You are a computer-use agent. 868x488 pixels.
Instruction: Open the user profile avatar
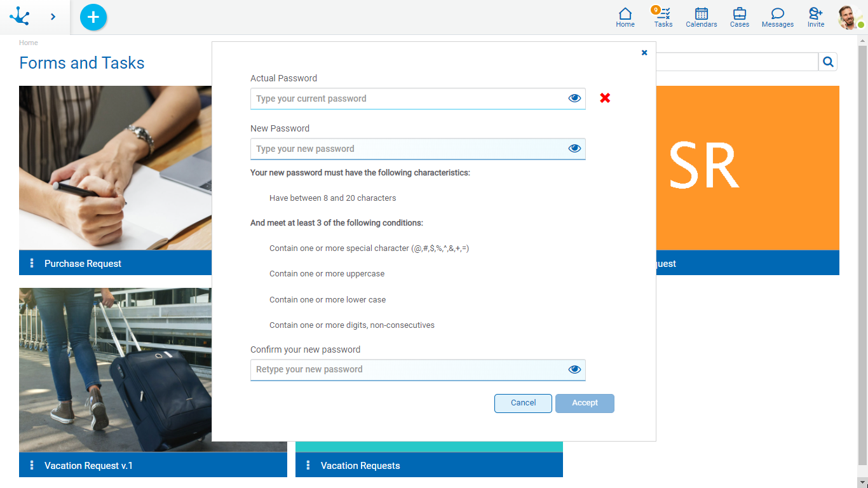pos(850,17)
